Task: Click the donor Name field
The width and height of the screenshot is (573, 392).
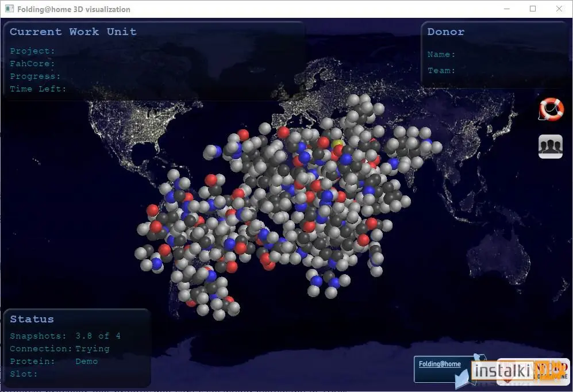Action: coord(441,55)
